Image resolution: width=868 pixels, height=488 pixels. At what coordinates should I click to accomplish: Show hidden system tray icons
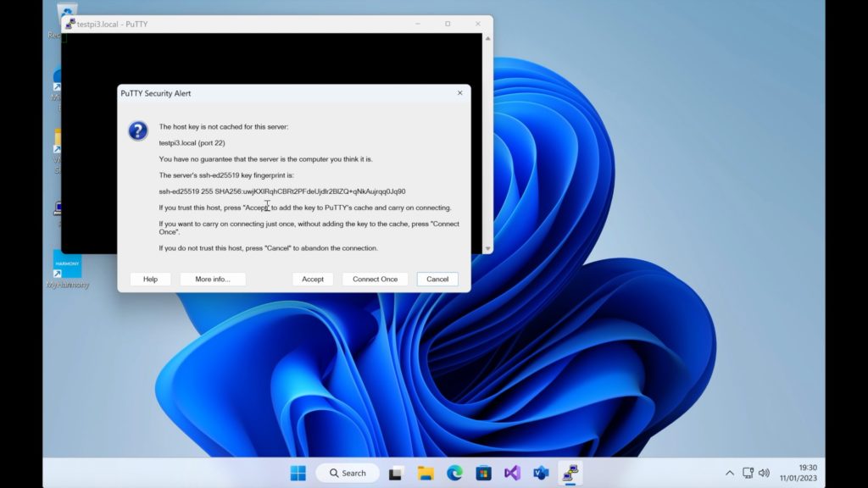click(730, 473)
